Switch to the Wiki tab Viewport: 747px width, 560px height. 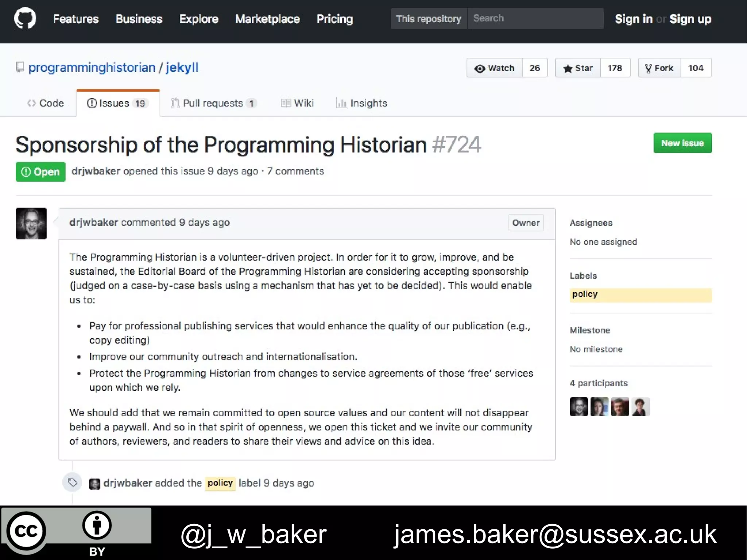coord(297,103)
